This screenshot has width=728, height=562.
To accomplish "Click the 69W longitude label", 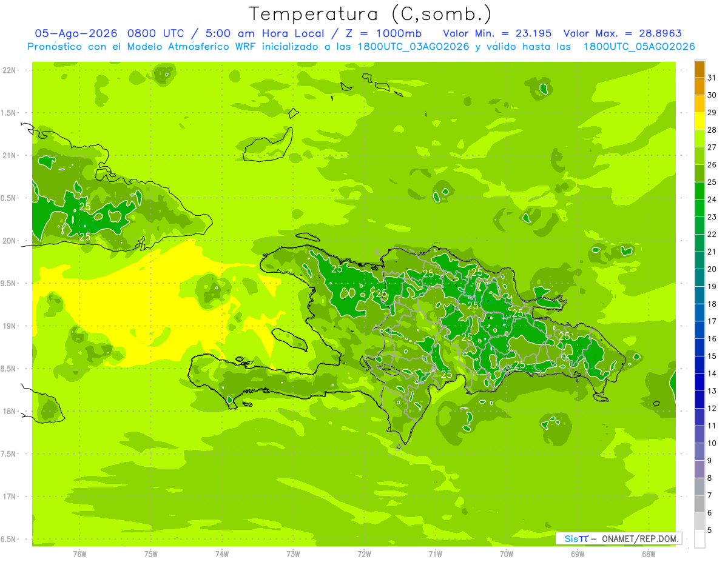I will (578, 554).
